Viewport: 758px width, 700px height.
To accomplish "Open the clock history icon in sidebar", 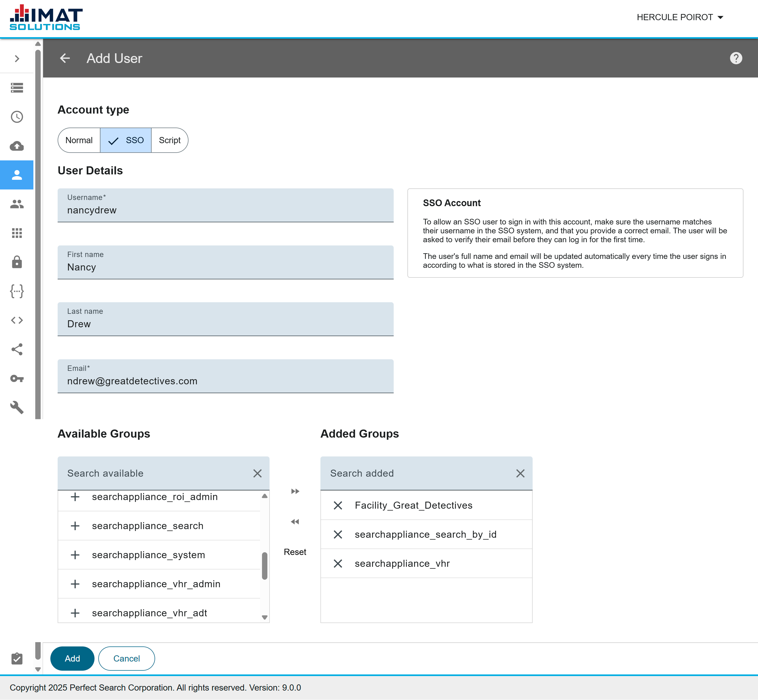I will click(x=17, y=117).
